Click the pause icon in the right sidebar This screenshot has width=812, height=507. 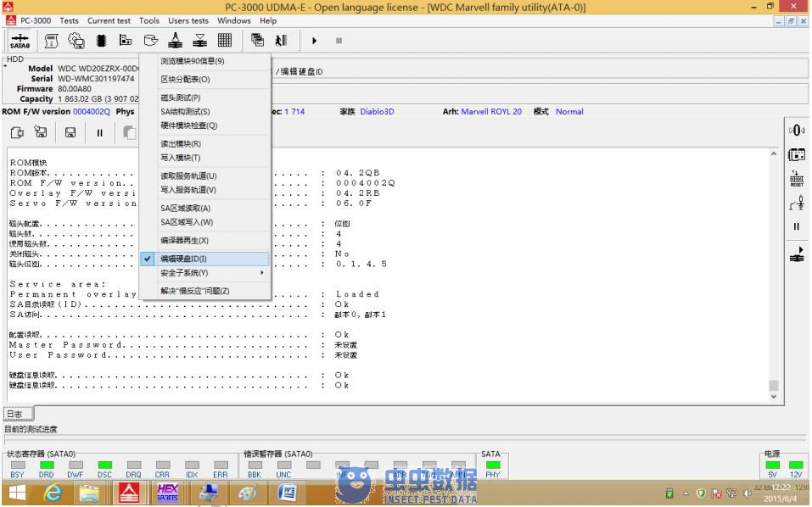(797, 226)
